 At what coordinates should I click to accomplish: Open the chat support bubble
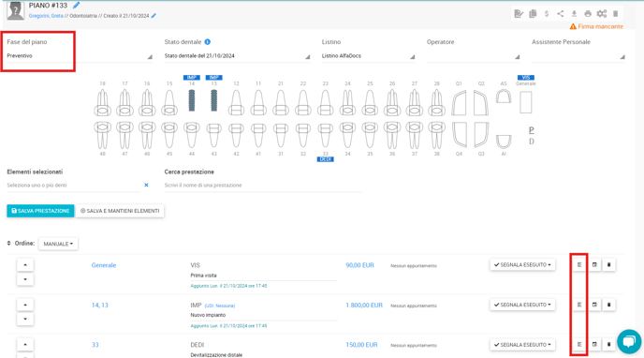click(629, 341)
